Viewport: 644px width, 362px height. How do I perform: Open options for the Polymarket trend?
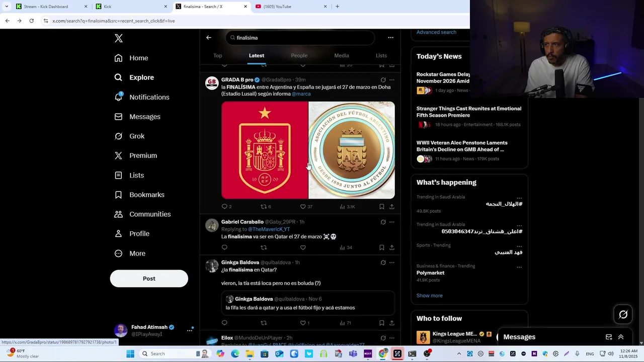coord(519,267)
